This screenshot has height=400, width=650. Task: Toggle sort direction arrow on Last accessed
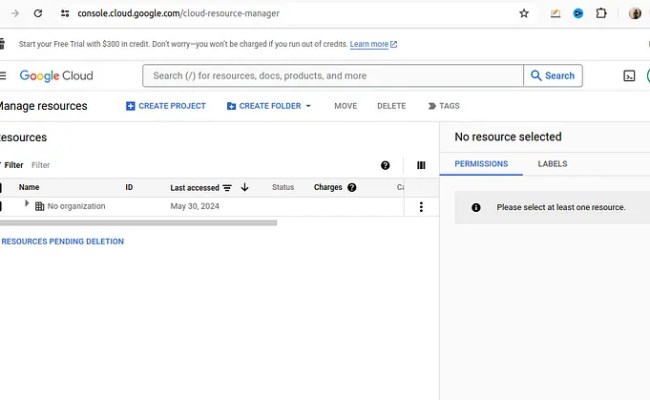pyautogui.click(x=245, y=187)
